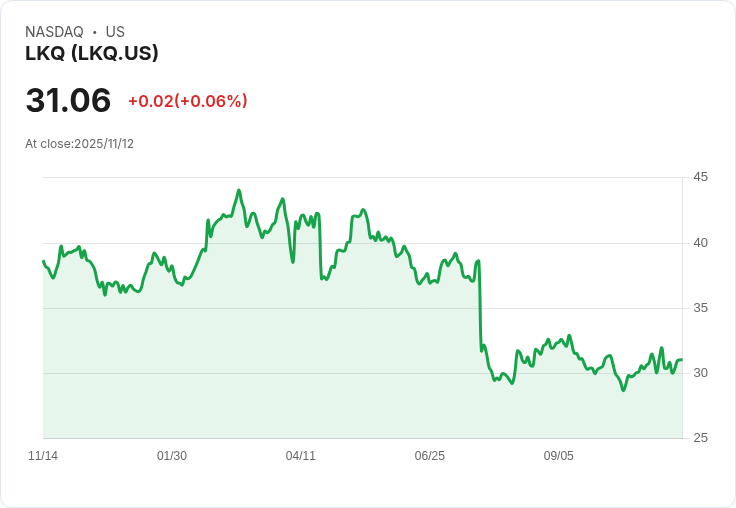Viewport: 736px width, 508px height.
Task: Open the LKQ (LKQ.US) ticker title
Action: click(x=92, y=54)
